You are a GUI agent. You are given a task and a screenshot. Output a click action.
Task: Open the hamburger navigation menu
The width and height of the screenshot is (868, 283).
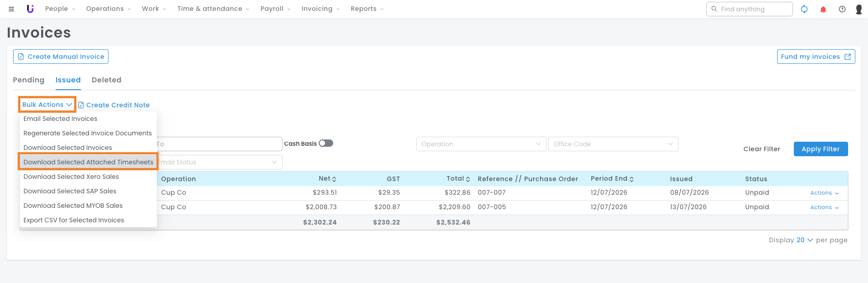coord(11,9)
